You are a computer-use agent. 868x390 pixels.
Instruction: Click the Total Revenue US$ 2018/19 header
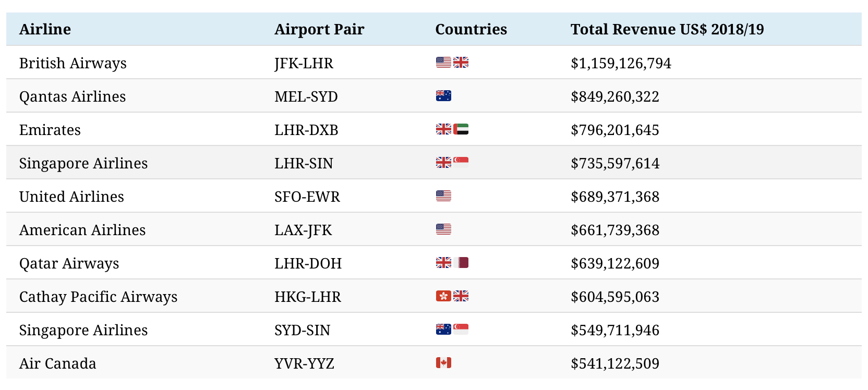click(x=667, y=29)
